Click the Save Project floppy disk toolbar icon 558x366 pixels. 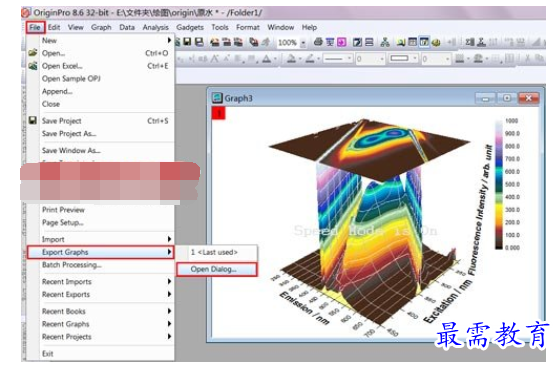click(x=188, y=42)
